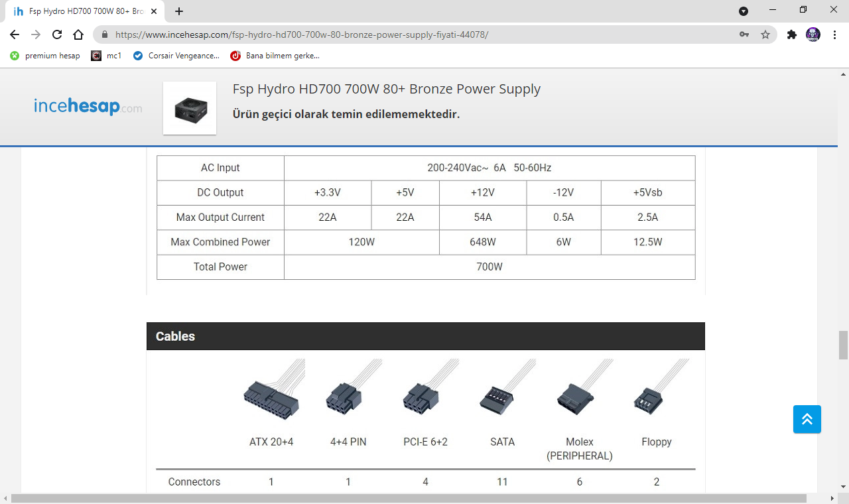849x504 pixels.
Task: Open saved password key icon
Action: tap(744, 34)
